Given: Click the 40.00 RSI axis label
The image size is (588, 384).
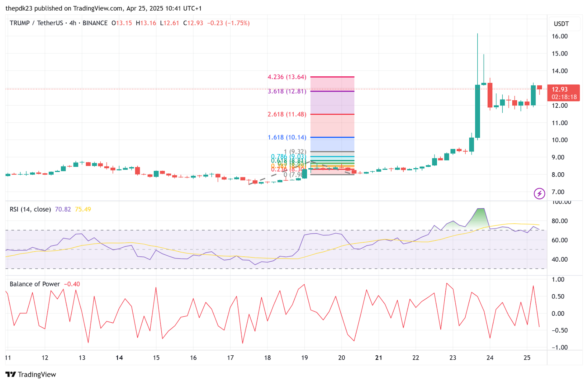Looking at the screenshot, I should coord(559,259).
